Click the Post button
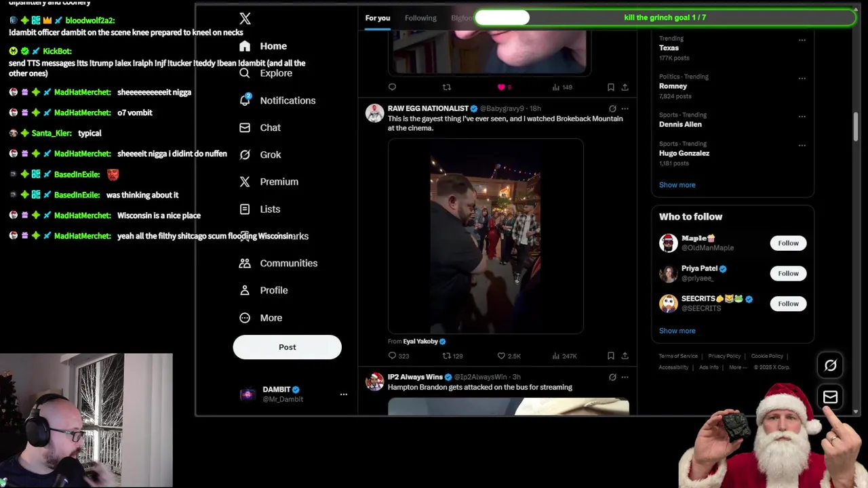This screenshot has width=868, height=488. click(x=287, y=347)
